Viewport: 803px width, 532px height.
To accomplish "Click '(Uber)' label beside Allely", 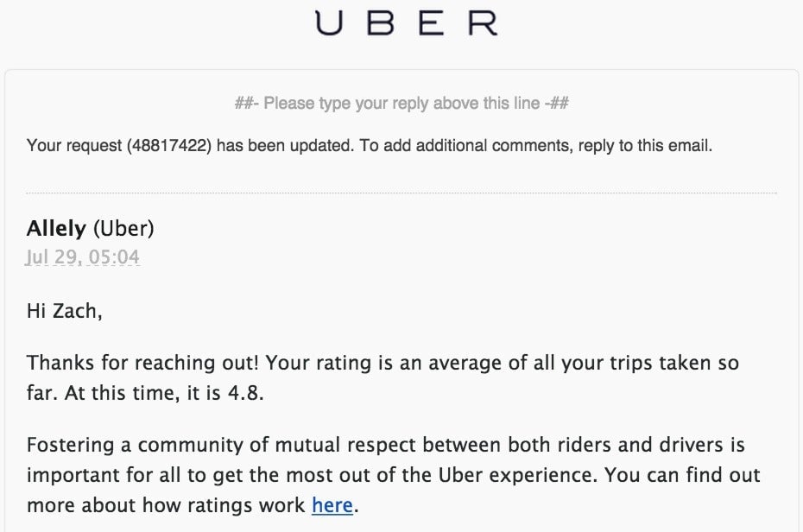I will click(123, 228).
